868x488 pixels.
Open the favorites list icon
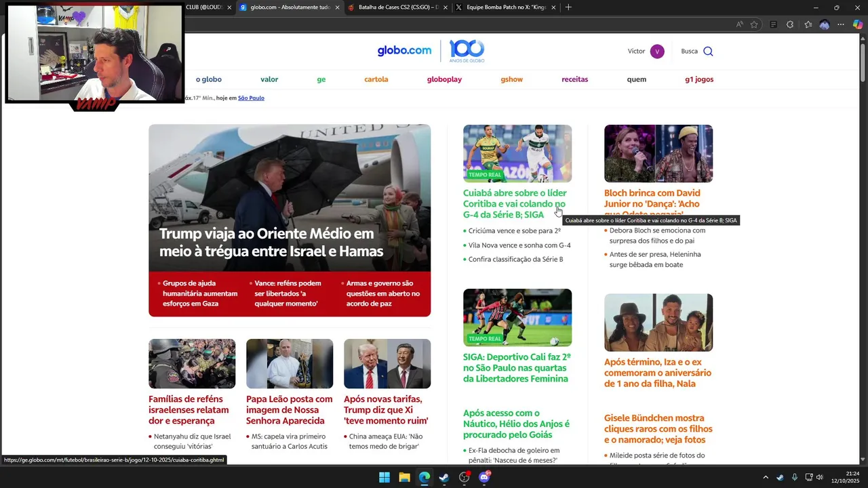(808, 24)
